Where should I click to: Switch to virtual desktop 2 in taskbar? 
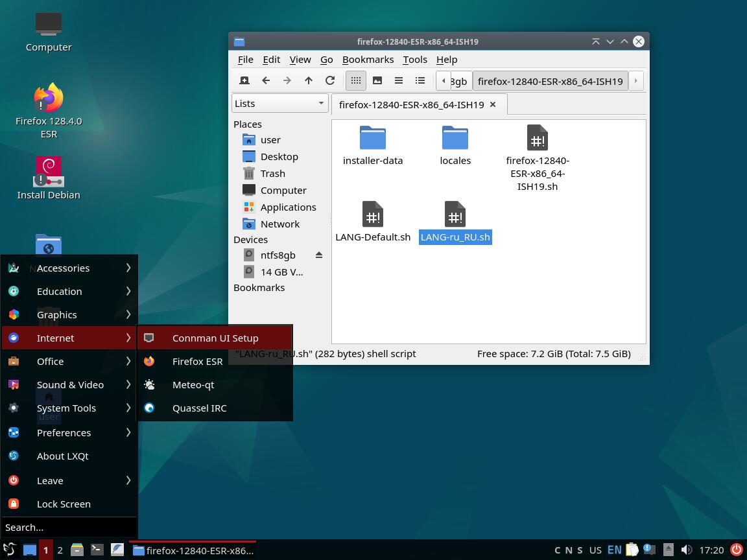[60, 550]
